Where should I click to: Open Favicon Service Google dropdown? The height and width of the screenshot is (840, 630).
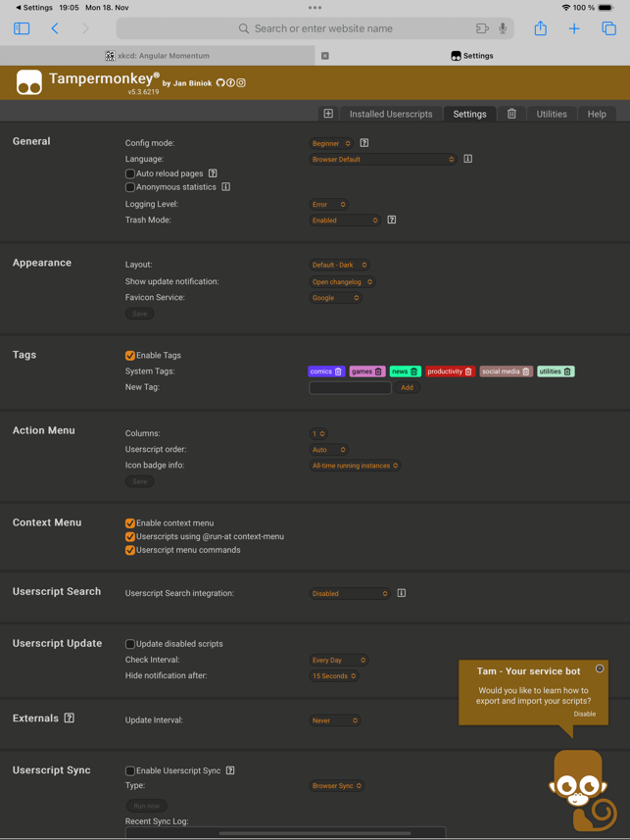click(x=335, y=298)
